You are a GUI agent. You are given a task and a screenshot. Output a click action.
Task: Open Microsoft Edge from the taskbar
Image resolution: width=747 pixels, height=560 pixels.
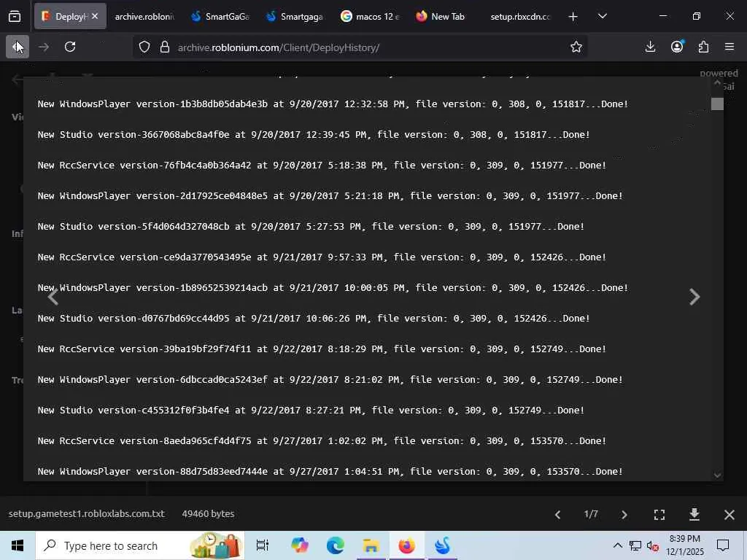click(336, 545)
